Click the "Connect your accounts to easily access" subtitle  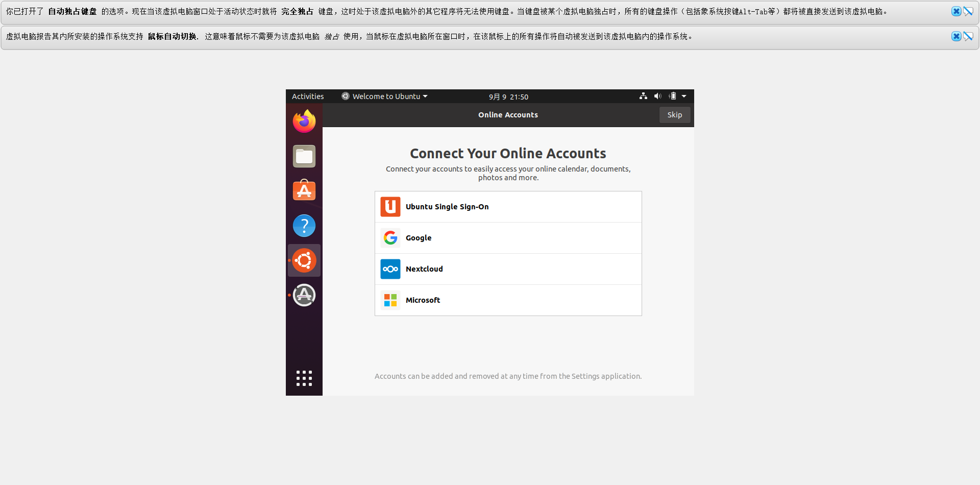pos(508,173)
